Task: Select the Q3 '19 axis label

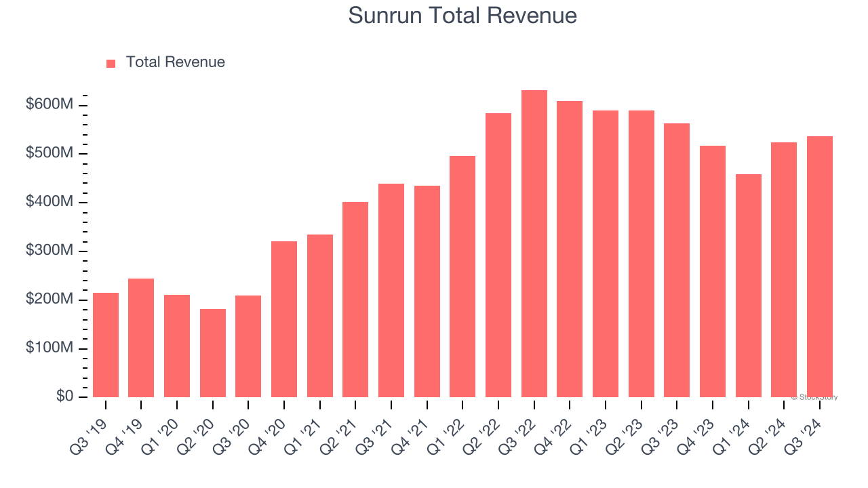Action: tap(85, 436)
